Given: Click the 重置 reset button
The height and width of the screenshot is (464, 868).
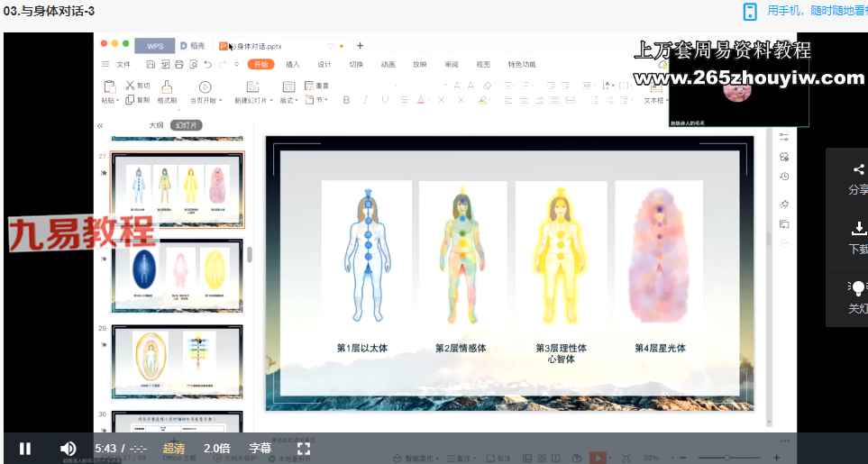Looking at the screenshot, I should click(x=317, y=86).
